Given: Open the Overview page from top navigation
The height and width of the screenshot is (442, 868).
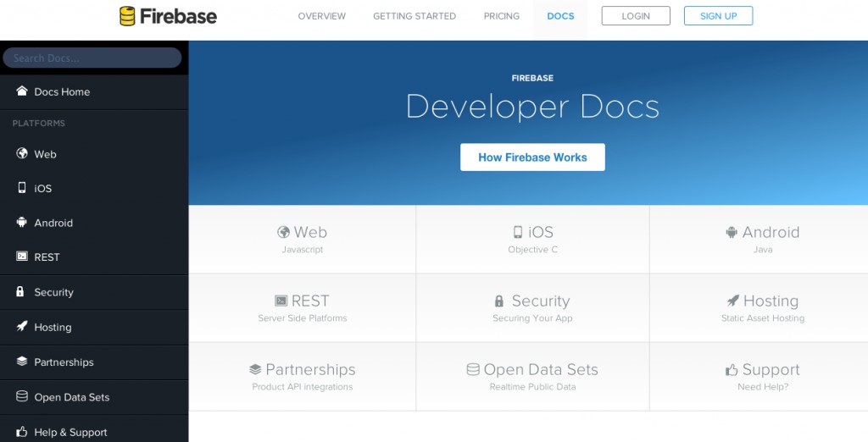Looking at the screenshot, I should click(x=322, y=16).
